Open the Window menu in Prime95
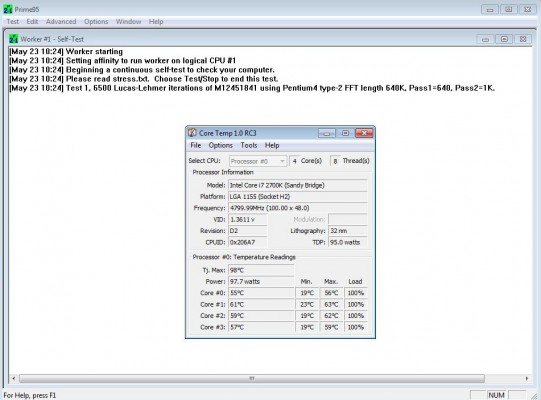This screenshot has width=541, height=400. coord(128,22)
